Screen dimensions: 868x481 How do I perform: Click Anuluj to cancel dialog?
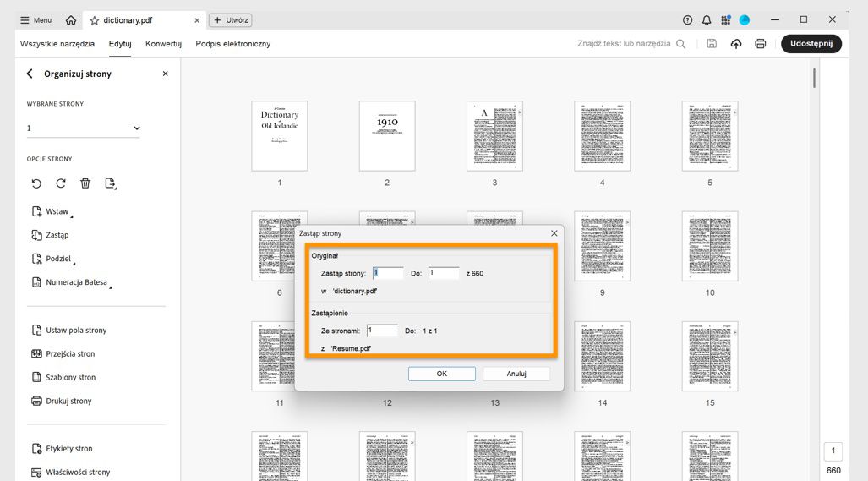point(516,374)
